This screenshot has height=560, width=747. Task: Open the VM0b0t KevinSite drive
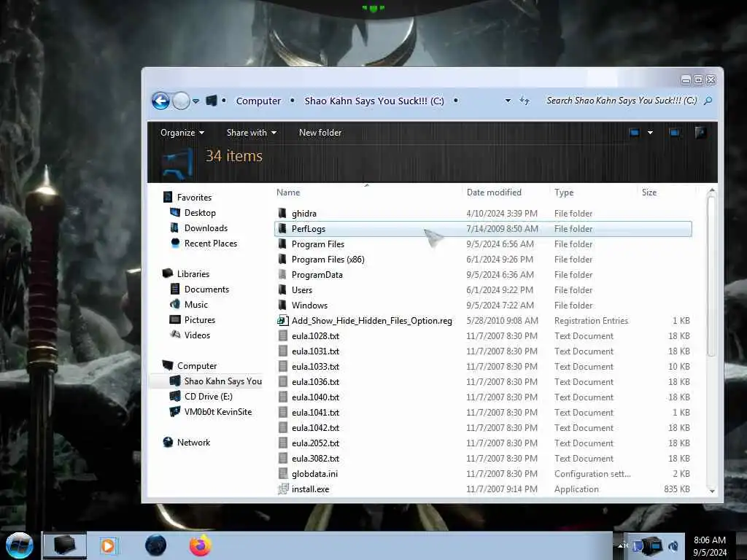(x=217, y=412)
